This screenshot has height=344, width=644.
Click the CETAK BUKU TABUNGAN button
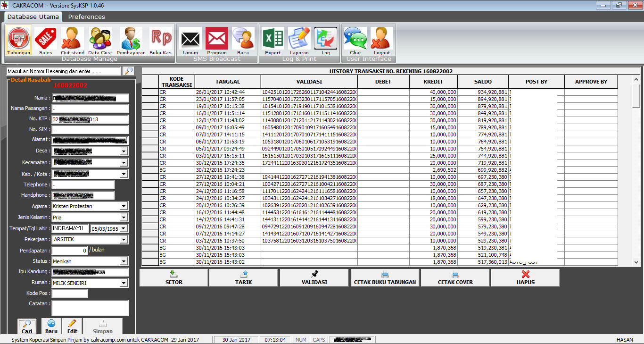coord(385,278)
